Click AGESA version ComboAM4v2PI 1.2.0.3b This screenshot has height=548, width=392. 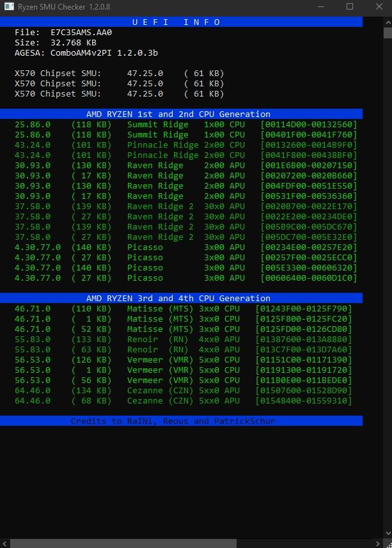[104, 53]
